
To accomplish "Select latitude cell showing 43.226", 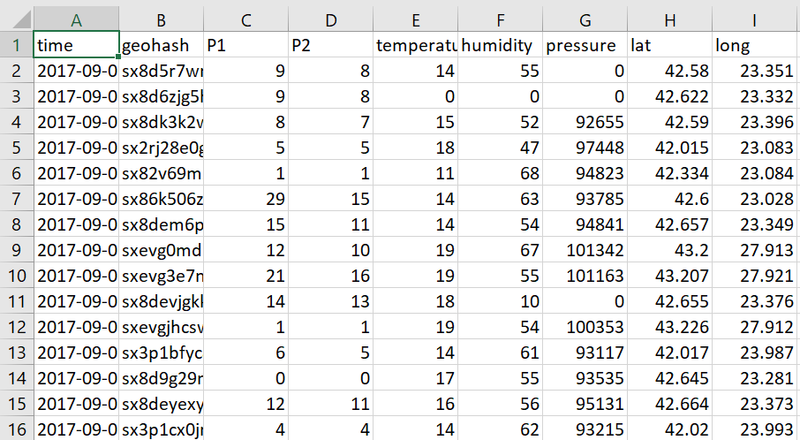I will [x=670, y=327].
